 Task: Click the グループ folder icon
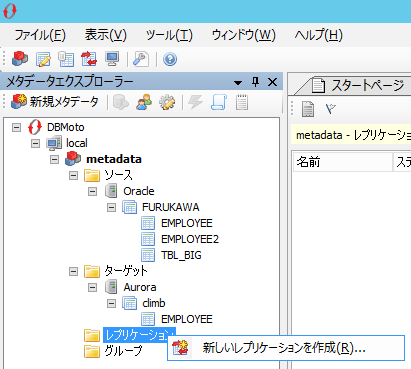[x=92, y=351]
